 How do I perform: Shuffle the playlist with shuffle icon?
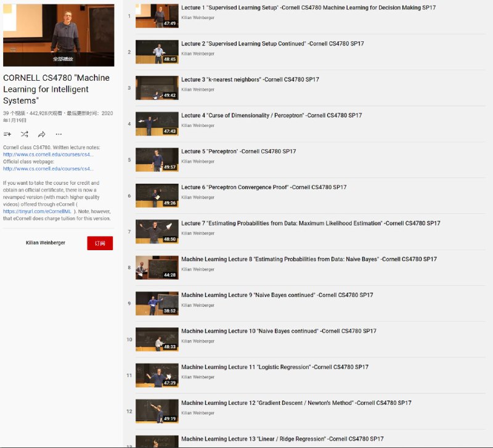point(24,134)
